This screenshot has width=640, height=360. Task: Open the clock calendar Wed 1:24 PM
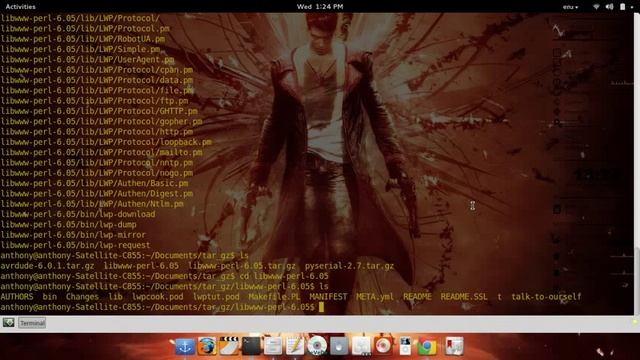coord(320,7)
